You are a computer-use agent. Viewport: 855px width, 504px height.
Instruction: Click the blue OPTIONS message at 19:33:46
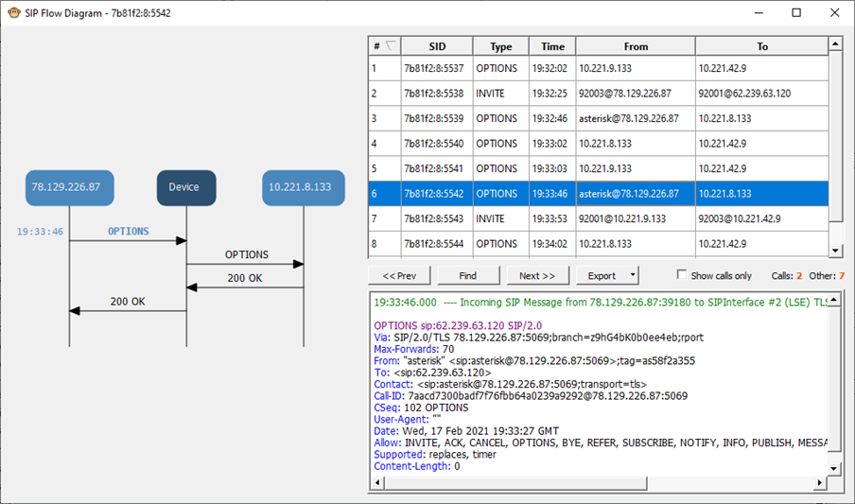click(128, 232)
